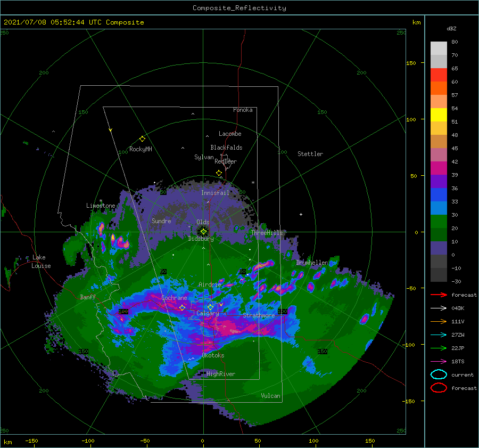Click the Sundre town label
The image size is (479, 448).
tap(161, 221)
